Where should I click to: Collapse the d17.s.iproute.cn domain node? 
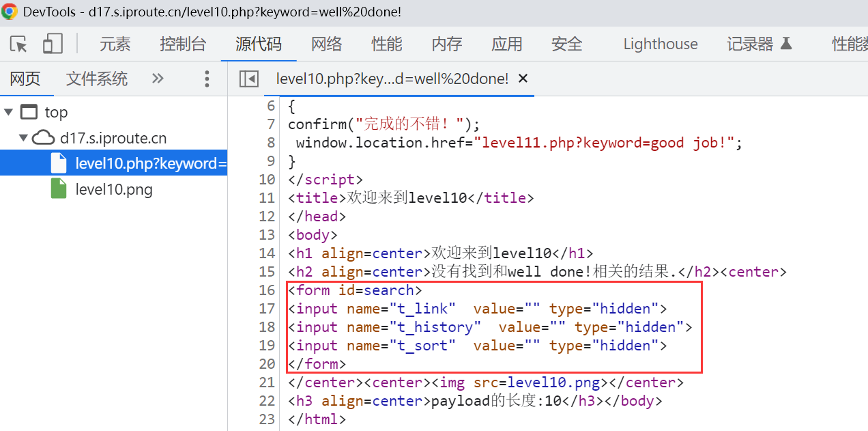pos(24,138)
